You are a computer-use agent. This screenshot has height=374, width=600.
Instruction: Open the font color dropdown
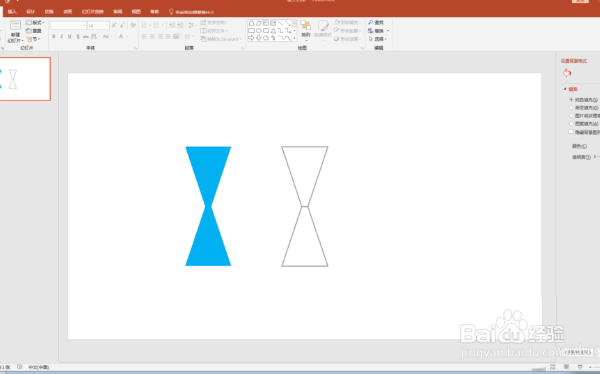[127, 36]
